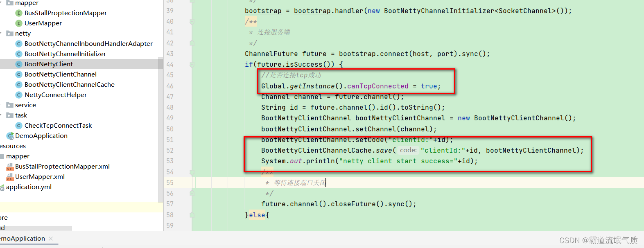Screen dimensions: 644x248
Task: Click the NettyConnectHelper class icon
Action: pos(18,95)
